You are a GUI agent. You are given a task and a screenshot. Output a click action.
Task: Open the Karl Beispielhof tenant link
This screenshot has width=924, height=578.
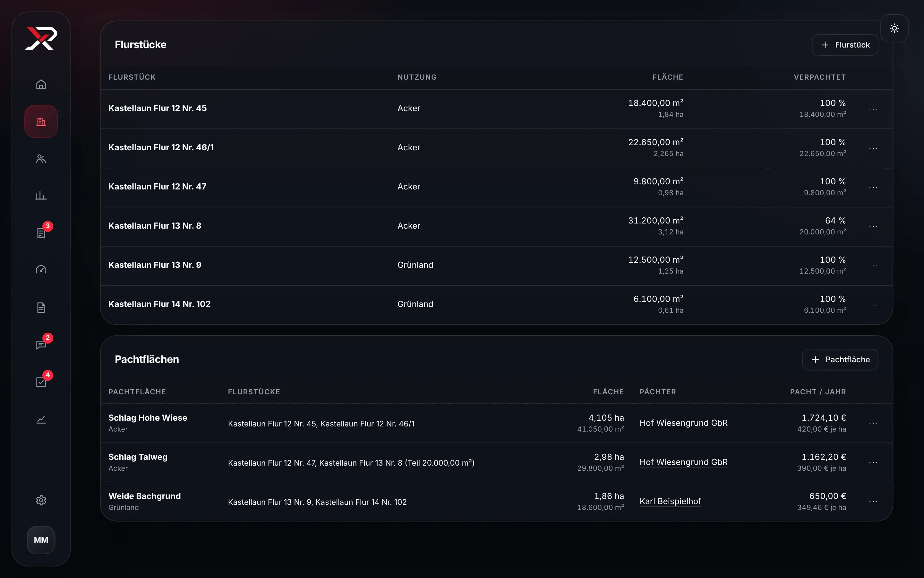point(670,501)
